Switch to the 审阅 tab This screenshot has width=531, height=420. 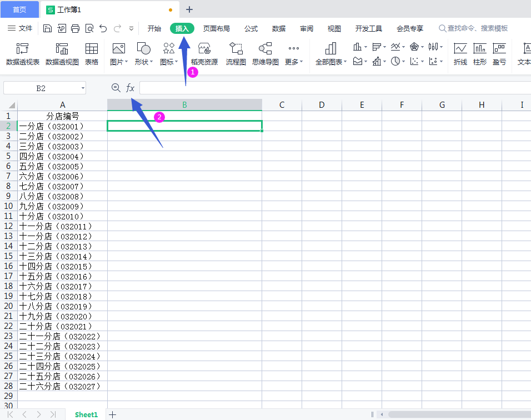307,28
